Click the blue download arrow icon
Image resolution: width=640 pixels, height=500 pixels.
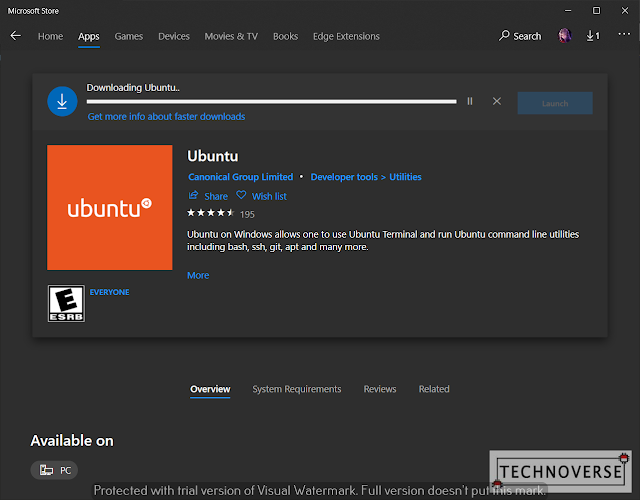[62, 101]
